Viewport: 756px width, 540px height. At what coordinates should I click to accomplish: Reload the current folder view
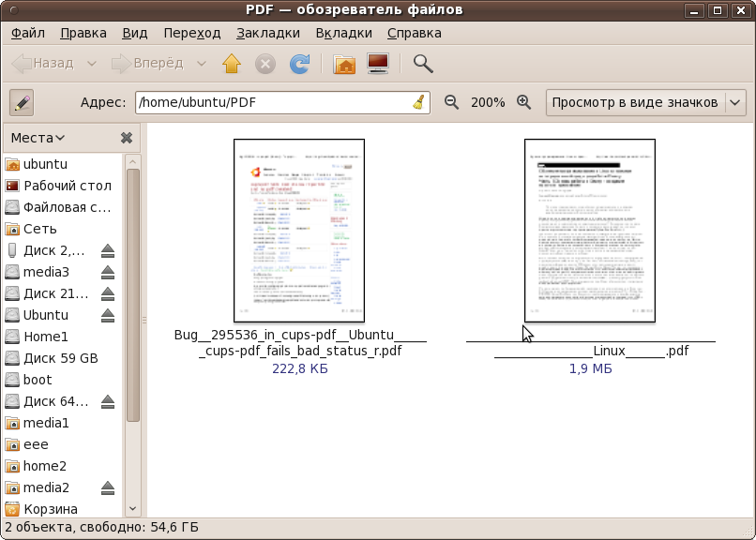pyautogui.click(x=299, y=64)
